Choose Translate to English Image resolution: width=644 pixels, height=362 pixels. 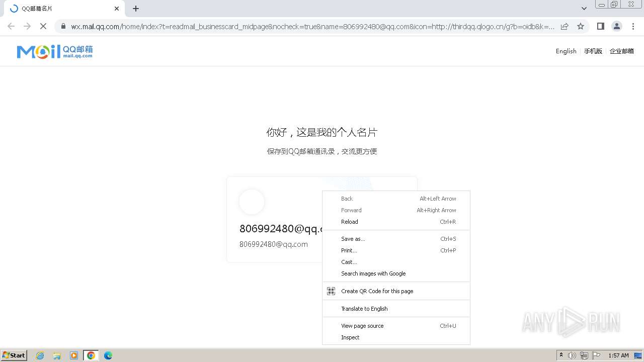click(396, 309)
